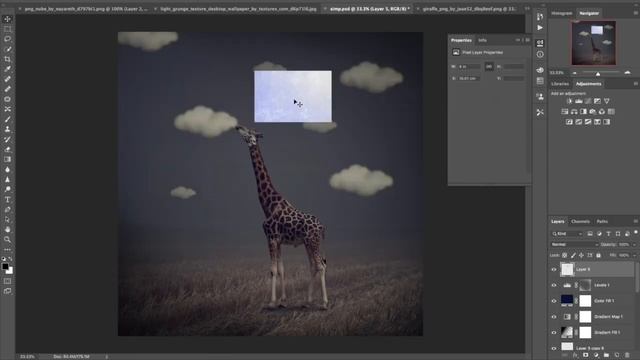Open the Normal blend mode dropdown
Image resolution: width=640 pixels, height=360 pixels.
[574, 244]
